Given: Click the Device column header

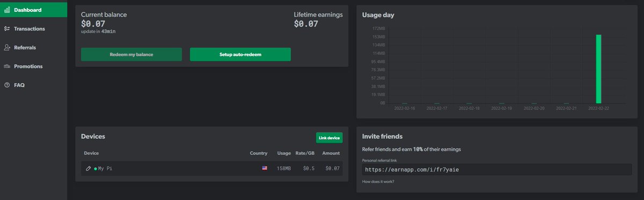Looking at the screenshot, I should click(x=91, y=153).
